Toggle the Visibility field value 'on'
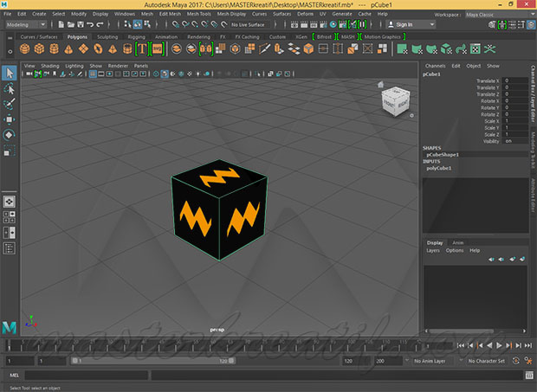 [x=509, y=140]
